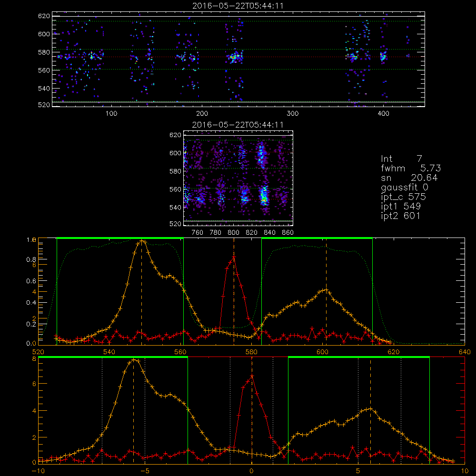
Task: Select the 'ipt2 601' readout line
Action: click(x=401, y=216)
